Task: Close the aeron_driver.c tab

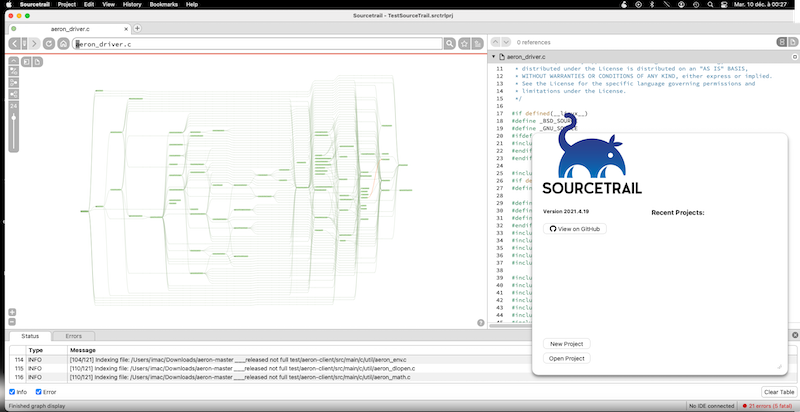Action: click(127, 29)
